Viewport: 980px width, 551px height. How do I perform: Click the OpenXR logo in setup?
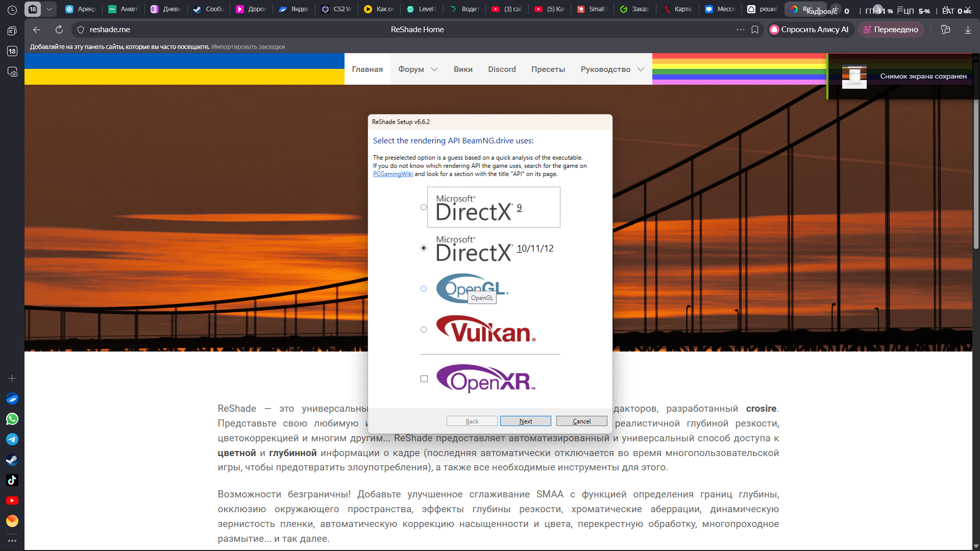(486, 379)
